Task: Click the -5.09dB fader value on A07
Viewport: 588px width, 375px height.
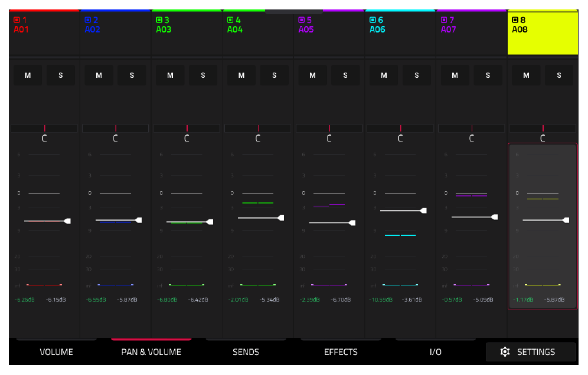Action: [x=483, y=300]
